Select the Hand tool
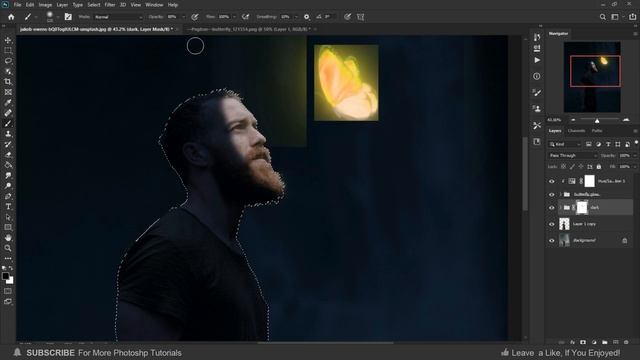The width and height of the screenshot is (640, 360). pos(8,238)
